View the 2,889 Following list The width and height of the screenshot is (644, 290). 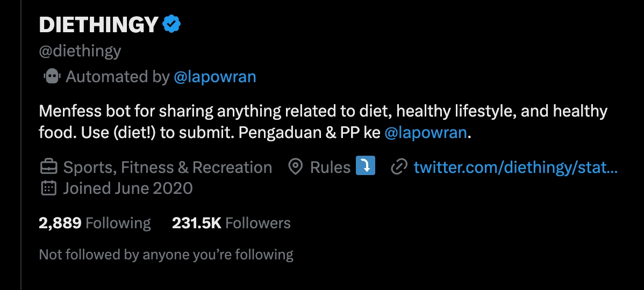(95, 223)
